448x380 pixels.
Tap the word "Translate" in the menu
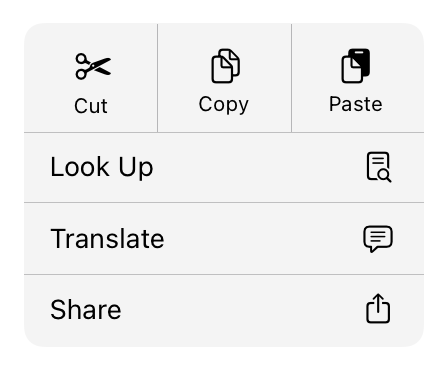click(x=107, y=239)
